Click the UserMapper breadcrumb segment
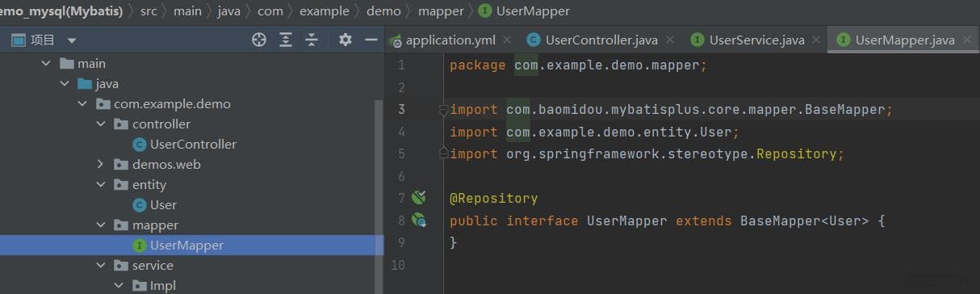Image resolution: width=980 pixels, height=294 pixels. 533,11
